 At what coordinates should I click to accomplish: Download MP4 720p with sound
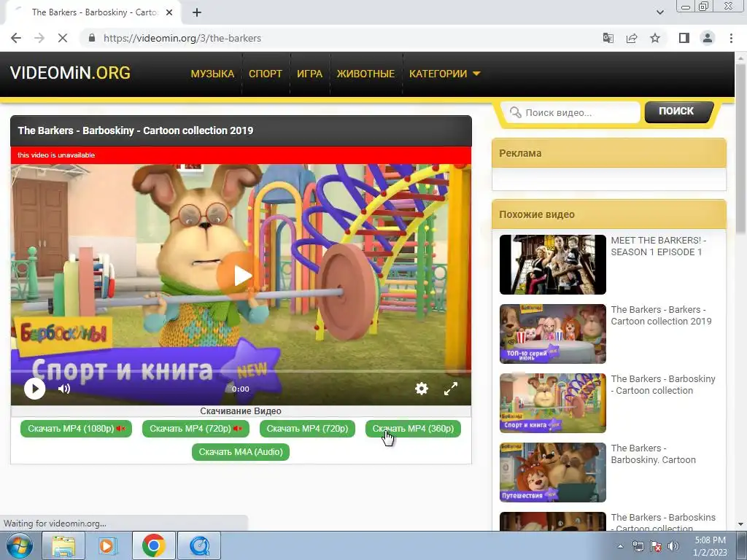pyautogui.click(x=307, y=429)
